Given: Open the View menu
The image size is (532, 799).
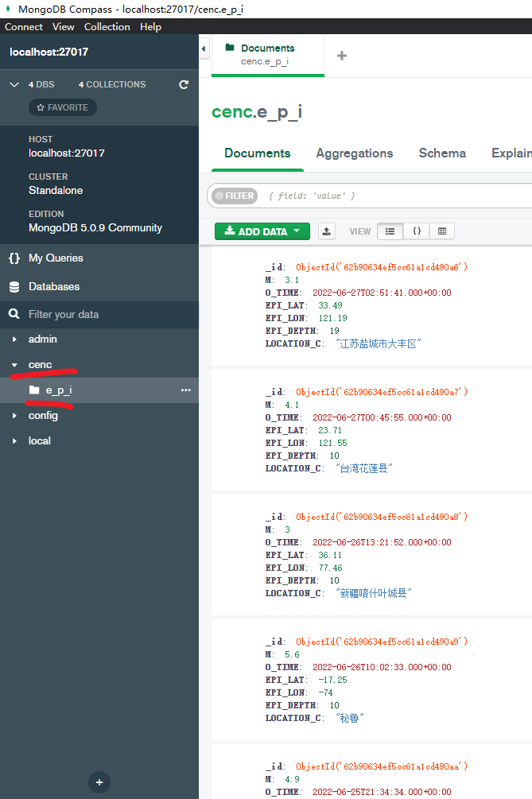Looking at the screenshot, I should coord(63,26).
